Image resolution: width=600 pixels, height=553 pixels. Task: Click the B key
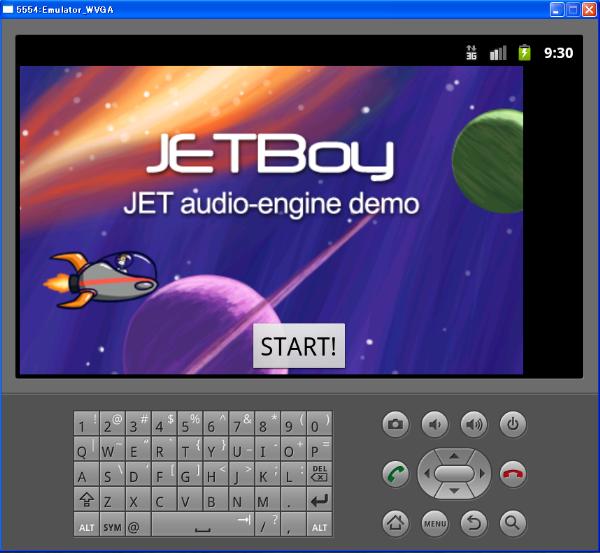tap(216, 499)
